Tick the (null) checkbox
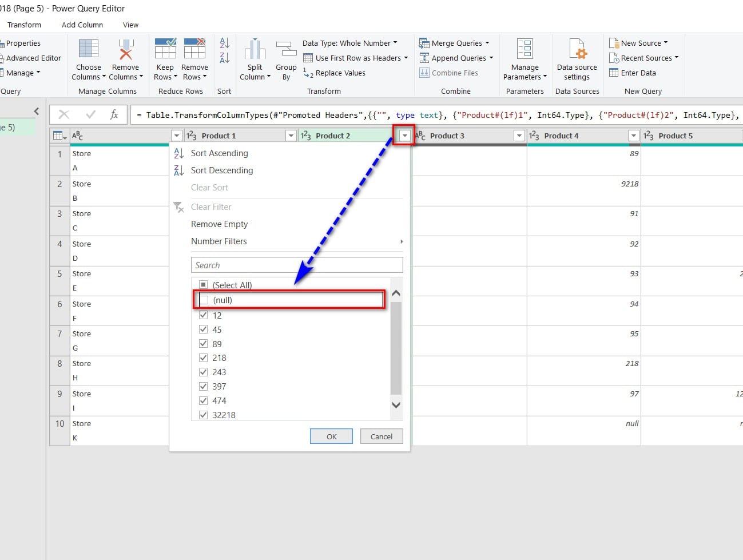The image size is (743, 560). coord(204,300)
